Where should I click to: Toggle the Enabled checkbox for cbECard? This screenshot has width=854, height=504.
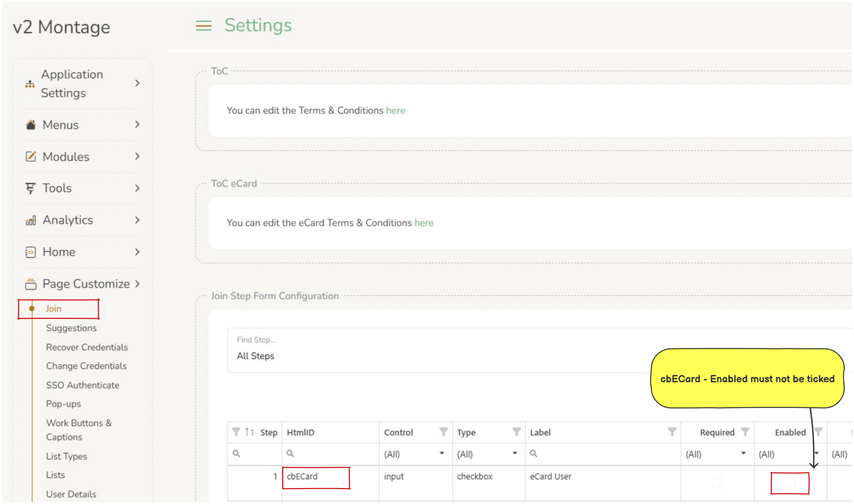click(790, 483)
